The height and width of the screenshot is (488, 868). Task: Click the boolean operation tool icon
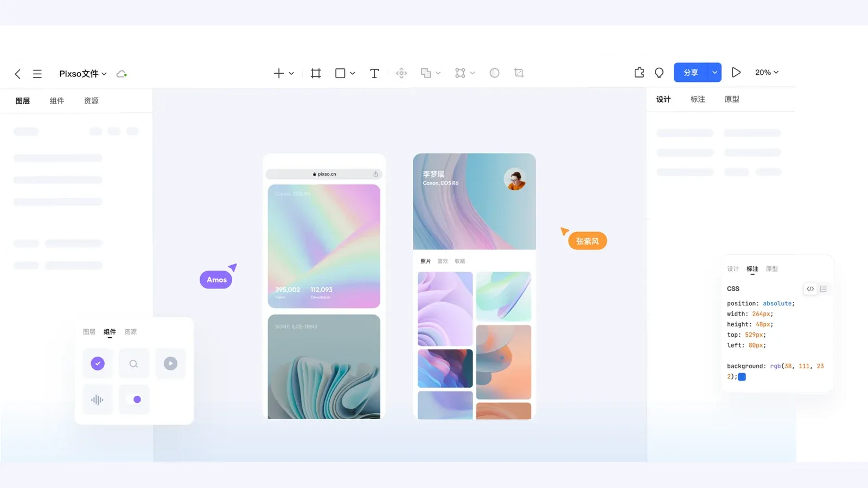(426, 73)
